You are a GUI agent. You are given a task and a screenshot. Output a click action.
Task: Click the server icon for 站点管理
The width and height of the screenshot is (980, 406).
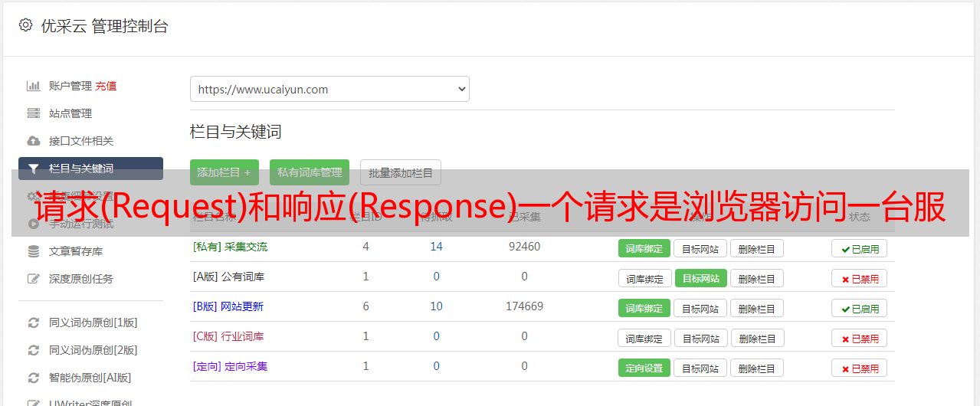[x=33, y=113]
